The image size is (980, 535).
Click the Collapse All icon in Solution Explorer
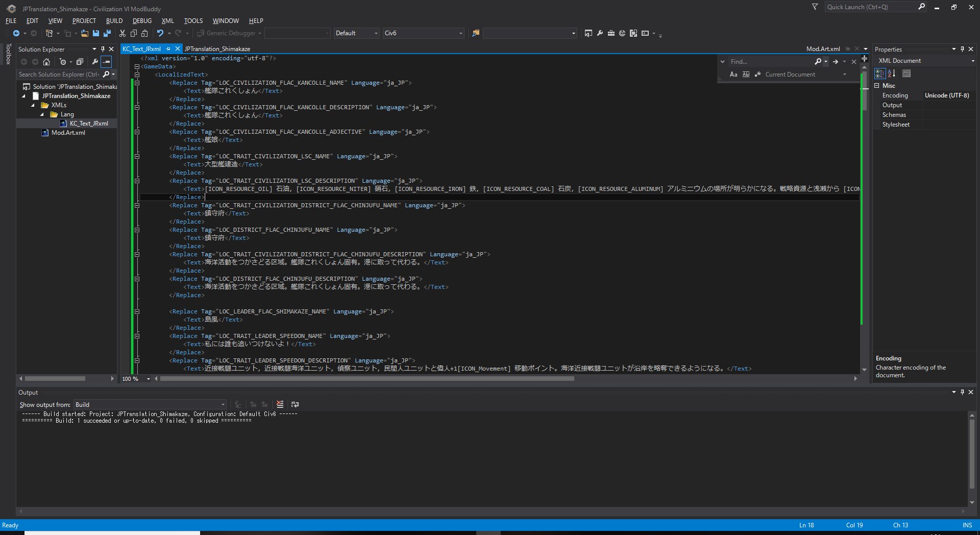[80, 62]
